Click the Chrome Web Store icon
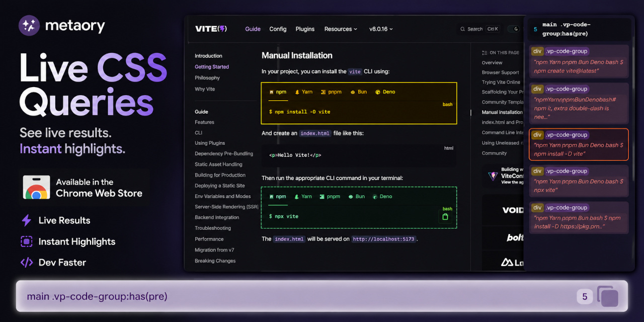 click(36, 188)
